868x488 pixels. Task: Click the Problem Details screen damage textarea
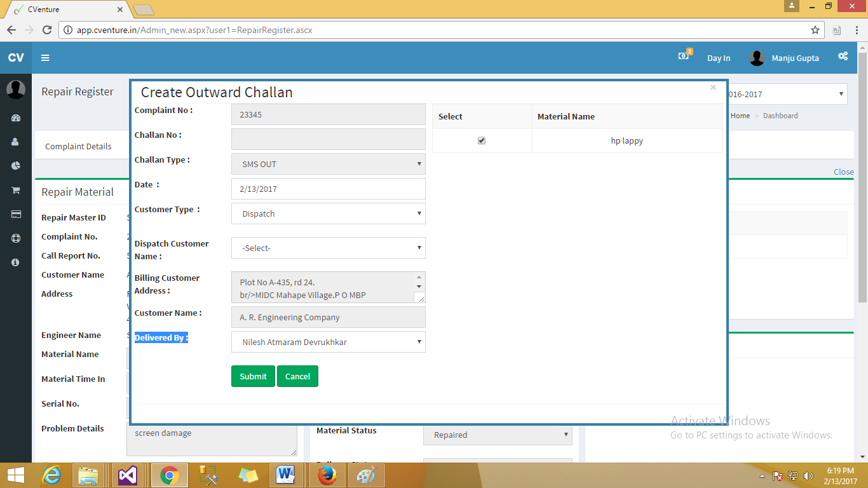(x=212, y=440)
